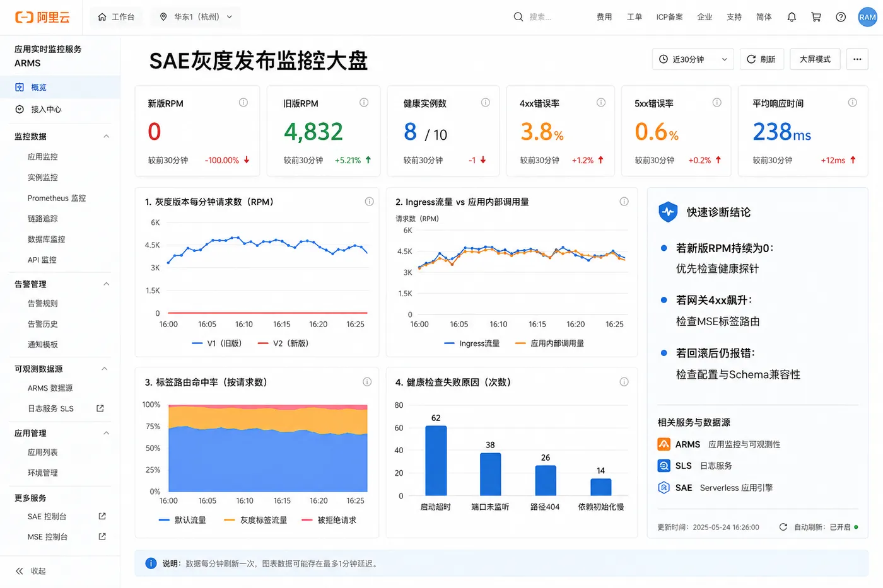Open the 近30分钟 time range dropdown

[x=693, y=59]
